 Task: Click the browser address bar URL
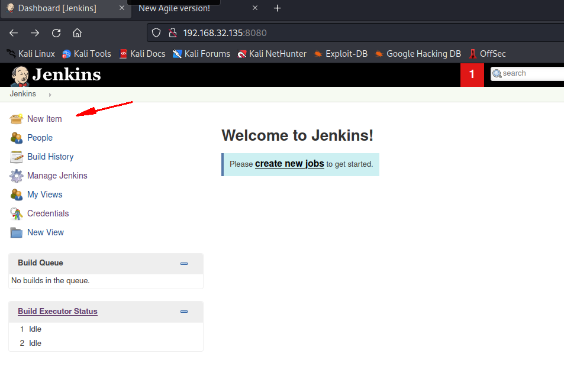[225, 33]
